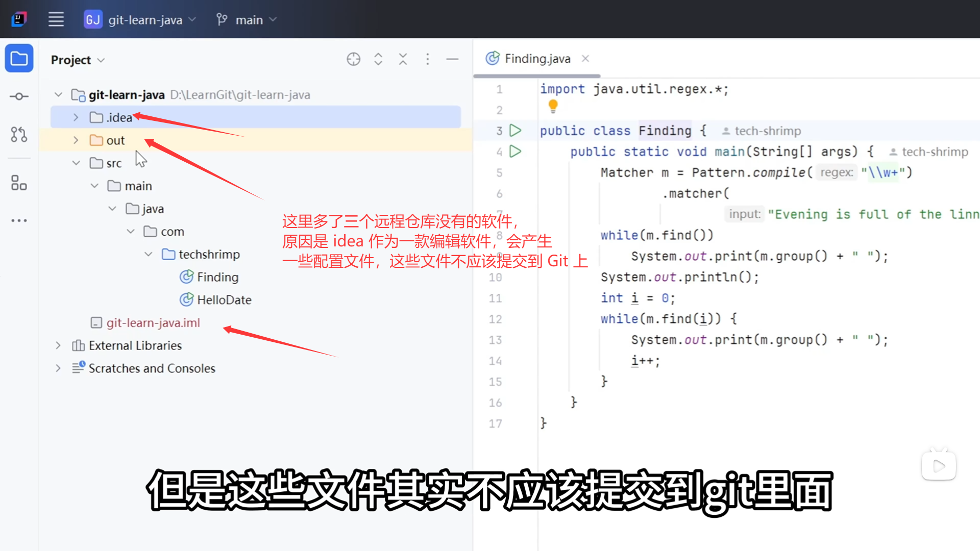Expand the .idea folder

(x=76, y=117)
